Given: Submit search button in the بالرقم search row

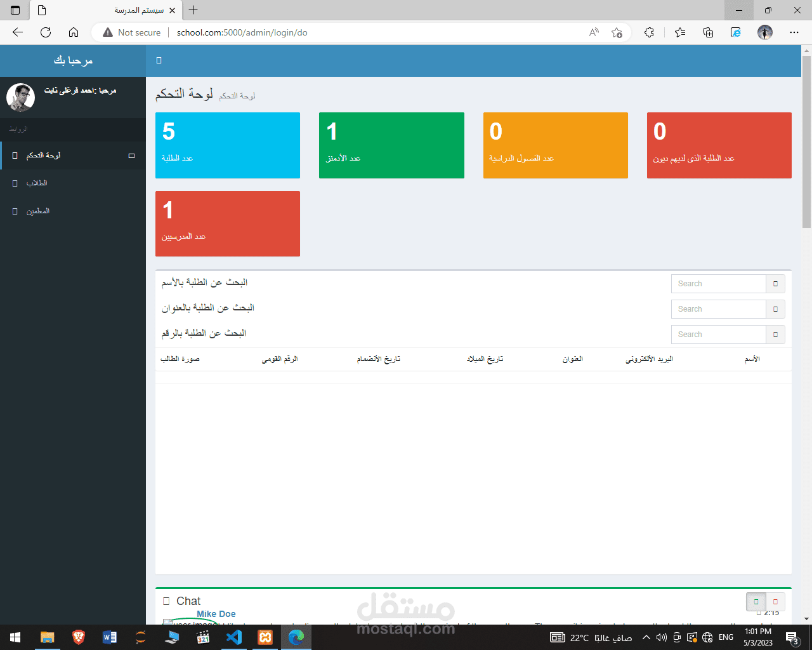Looking at the screenshot, I should click(x=775, y=335).
